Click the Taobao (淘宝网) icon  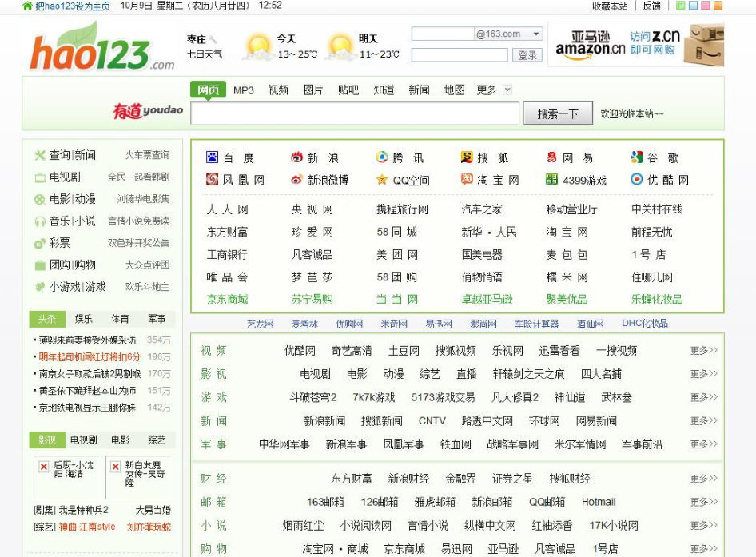(x=467, y=179)
